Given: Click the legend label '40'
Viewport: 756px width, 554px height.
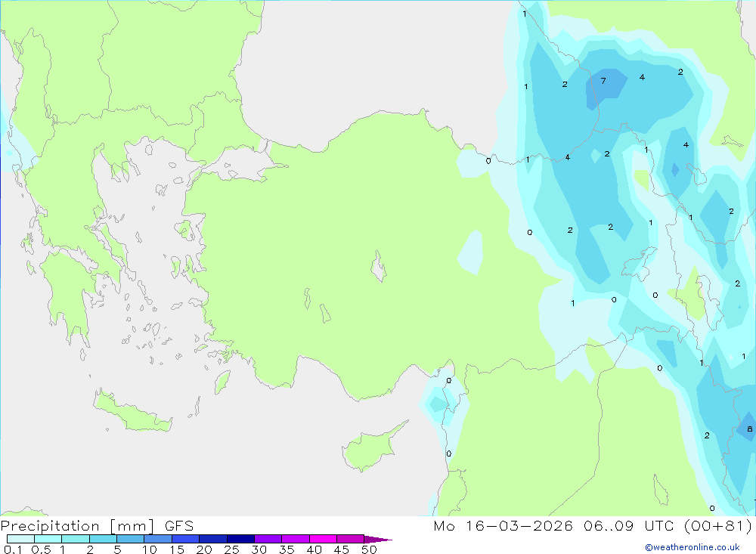Looking at the screenshot, I should point(314,549).
